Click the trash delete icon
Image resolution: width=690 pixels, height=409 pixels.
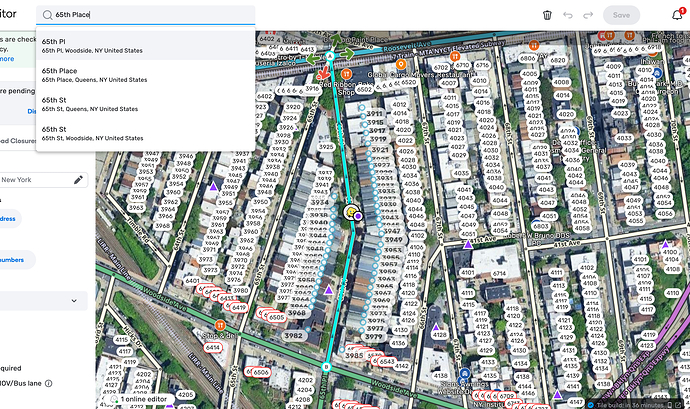pos(547,15)
